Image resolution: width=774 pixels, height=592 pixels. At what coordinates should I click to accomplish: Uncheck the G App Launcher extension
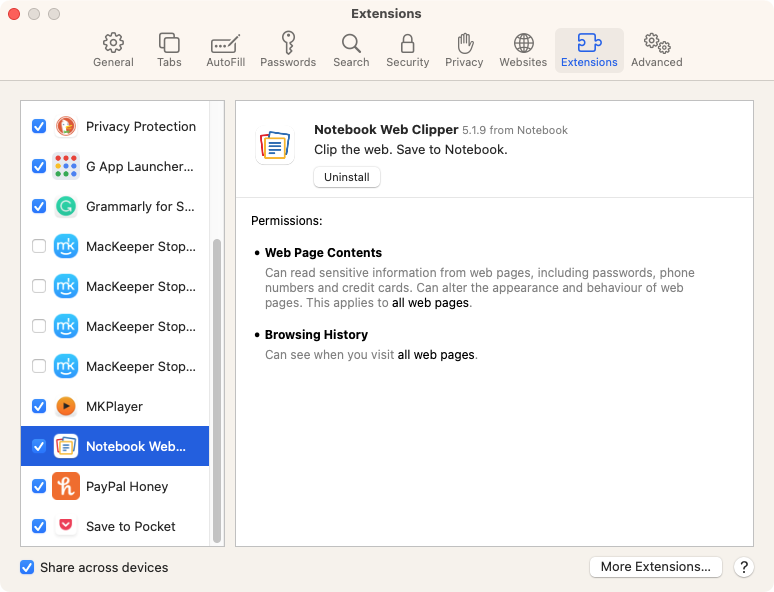pyautogui.click(x=39, y=166)
